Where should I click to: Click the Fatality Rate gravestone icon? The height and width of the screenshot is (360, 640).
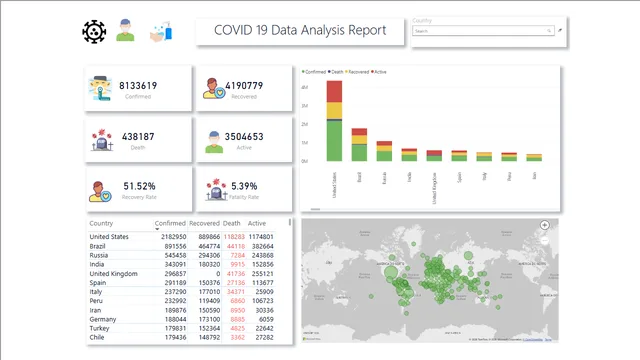216,189
